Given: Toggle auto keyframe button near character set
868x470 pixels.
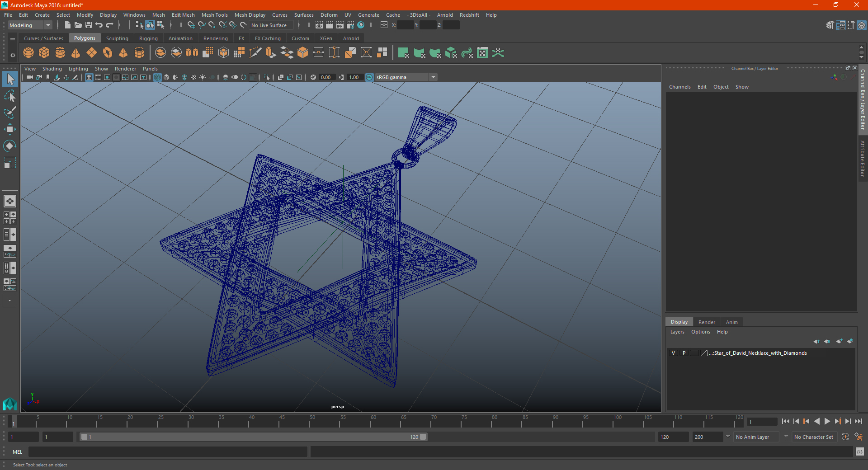Looking at the screenshot, I should 845,437.
